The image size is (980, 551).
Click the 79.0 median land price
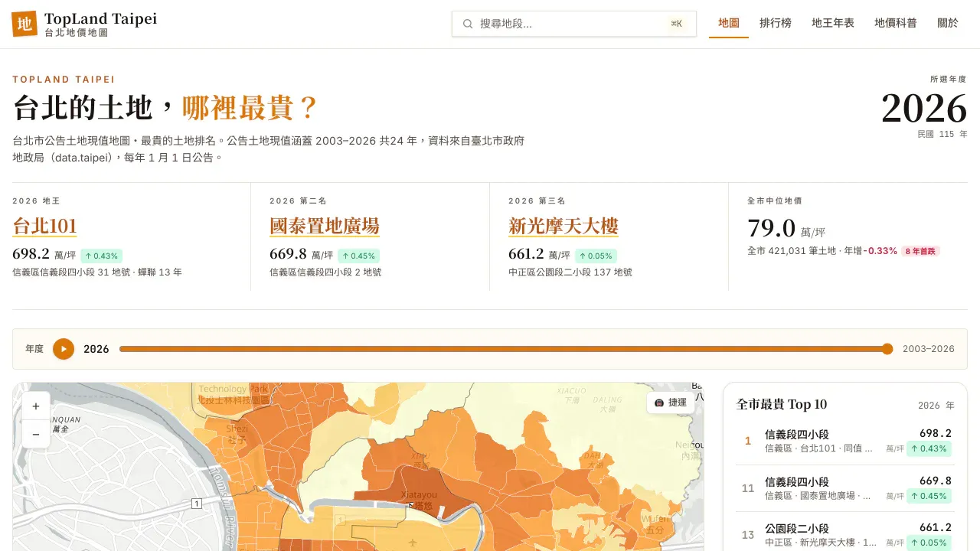(771, 228)
